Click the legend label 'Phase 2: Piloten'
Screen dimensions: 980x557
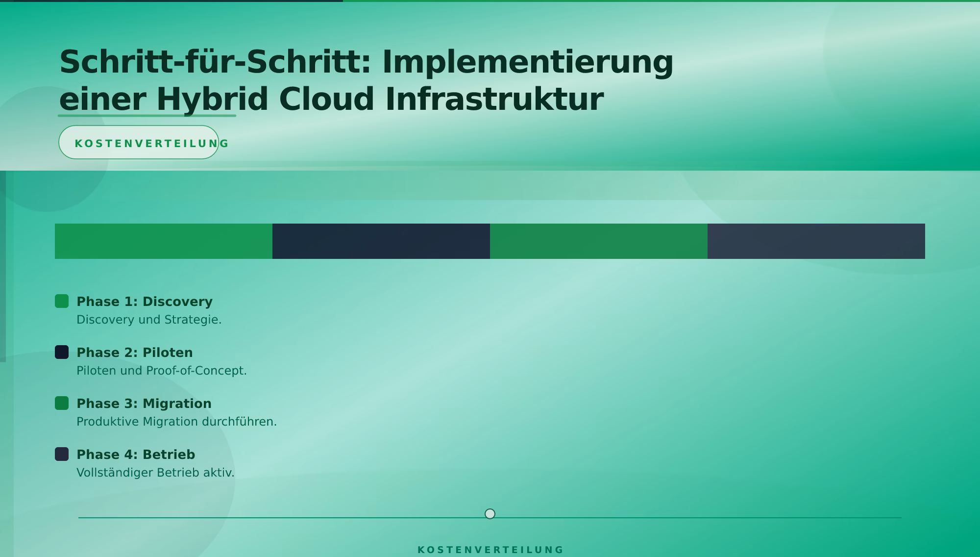[x=135, y=353]
